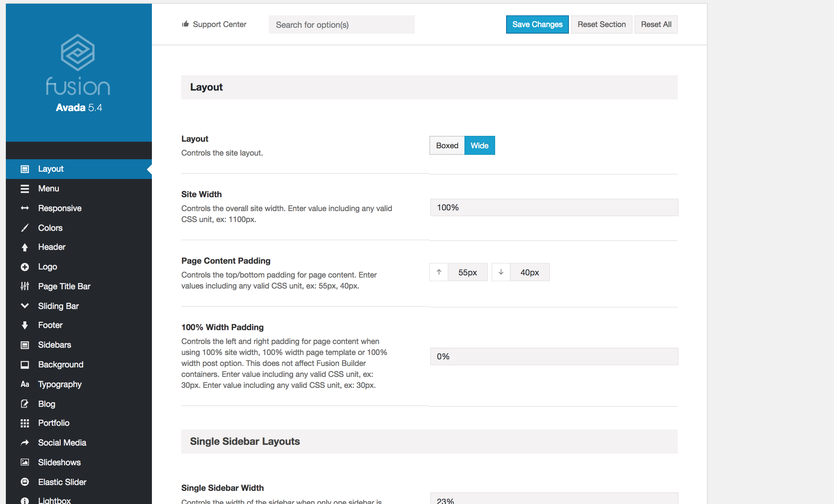Viewport: 834px width, 504px height.
Task: Click the Colors paintbrush icon
Action: tap(24, 228)
